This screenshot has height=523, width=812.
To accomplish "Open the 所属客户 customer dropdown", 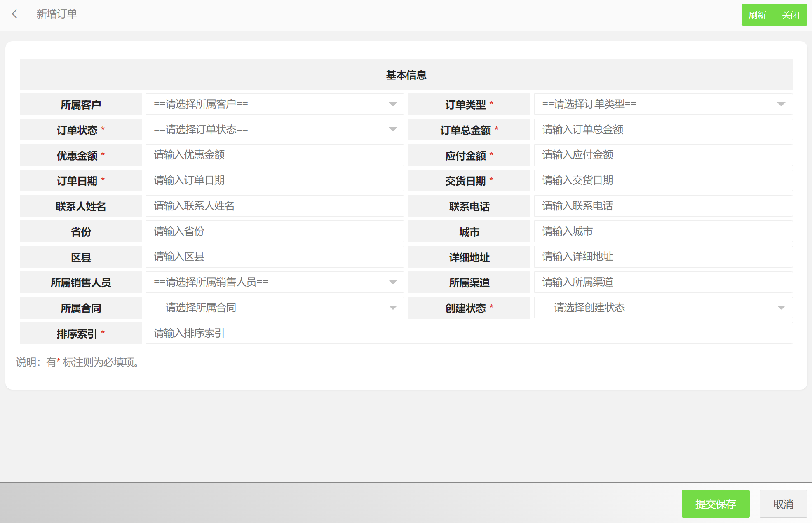I will tap(275, 104).
